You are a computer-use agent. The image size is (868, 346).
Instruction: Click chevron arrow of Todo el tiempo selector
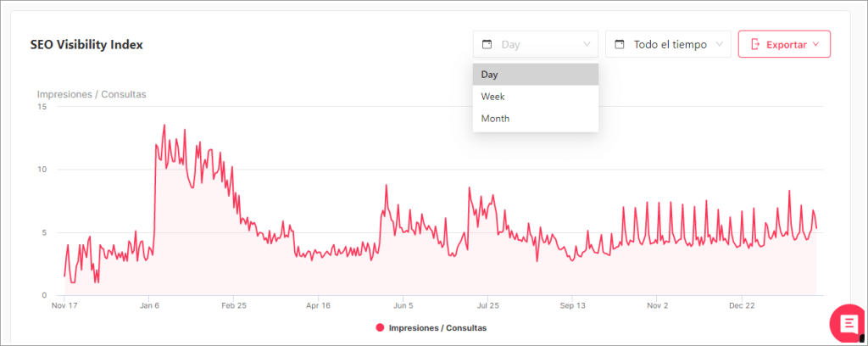click(720, 44)
